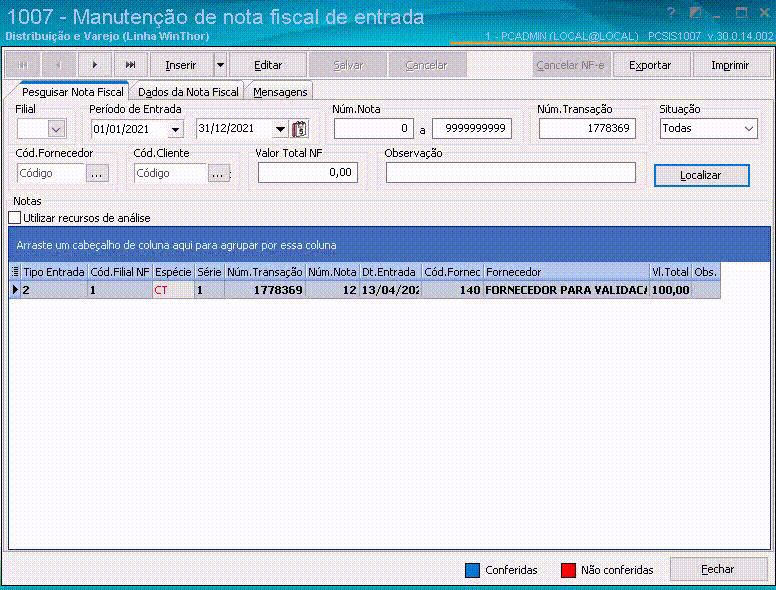776x590 pixels.
Task: Click the Imprimir button
Action: pos(730,65)
